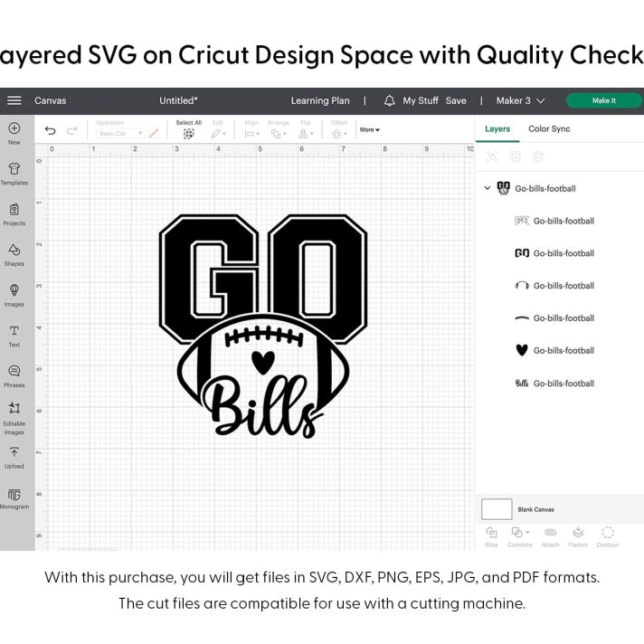Click the Contour tool
The height and width of the screenshot is (644, 644).
pyautogui.click(x=608, y=536)
